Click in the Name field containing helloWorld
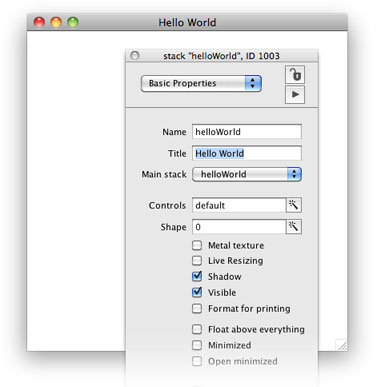The width and height of the screenshot is (377, 387). tap(247, 132)
